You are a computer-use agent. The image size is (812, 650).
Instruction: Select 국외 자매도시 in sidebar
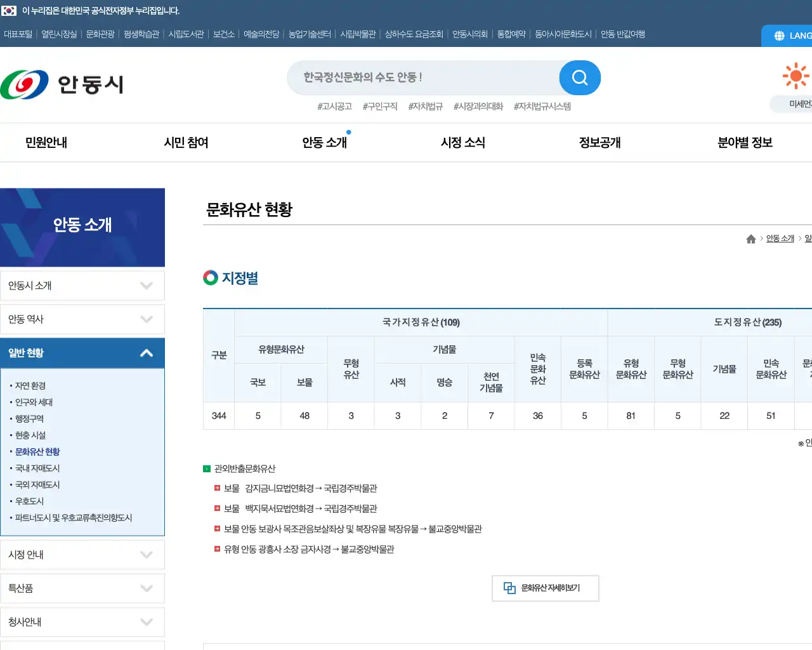[x=37, y=485]
